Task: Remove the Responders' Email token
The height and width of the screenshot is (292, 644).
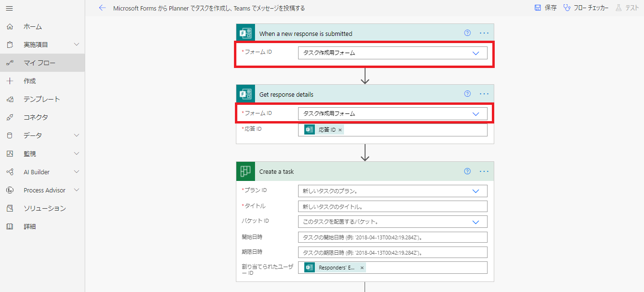Action: point(362,268)
